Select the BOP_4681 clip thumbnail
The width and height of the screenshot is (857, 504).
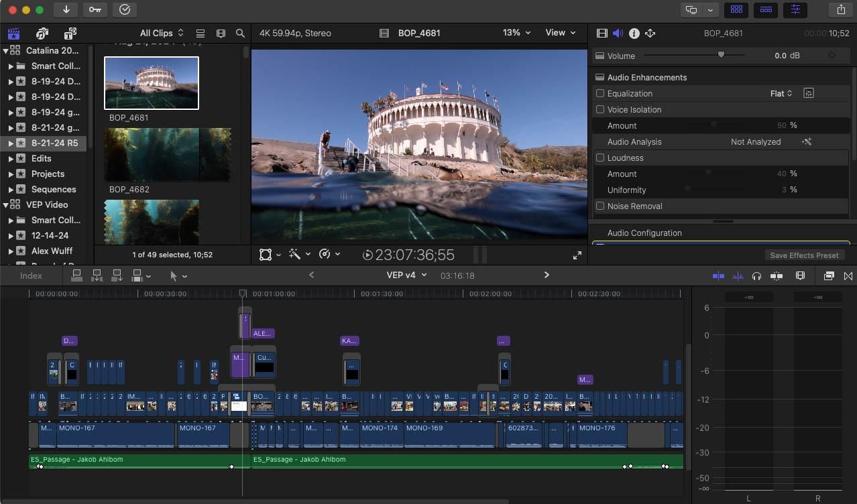tap(152, 83)
